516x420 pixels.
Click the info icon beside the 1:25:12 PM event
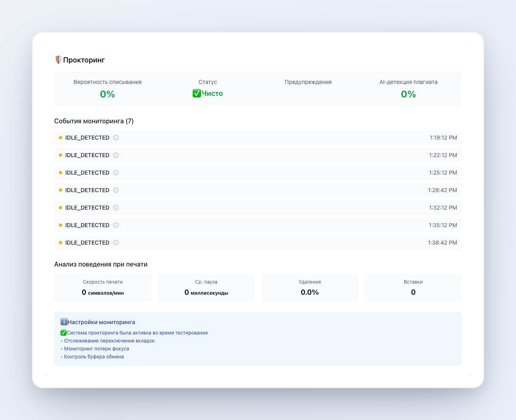pyautogui.click(x=116, y=173)
